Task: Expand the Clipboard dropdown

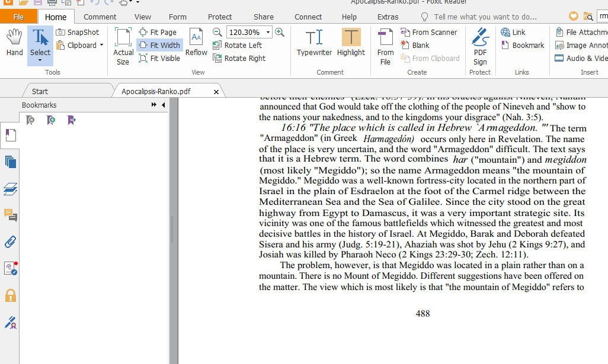Action: [x=99, y=45]
